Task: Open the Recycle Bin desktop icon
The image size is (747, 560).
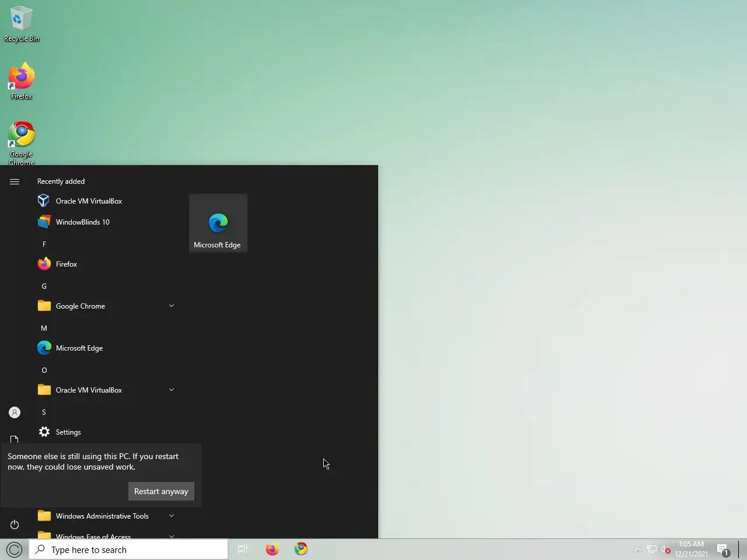Action: coord(21,24)
